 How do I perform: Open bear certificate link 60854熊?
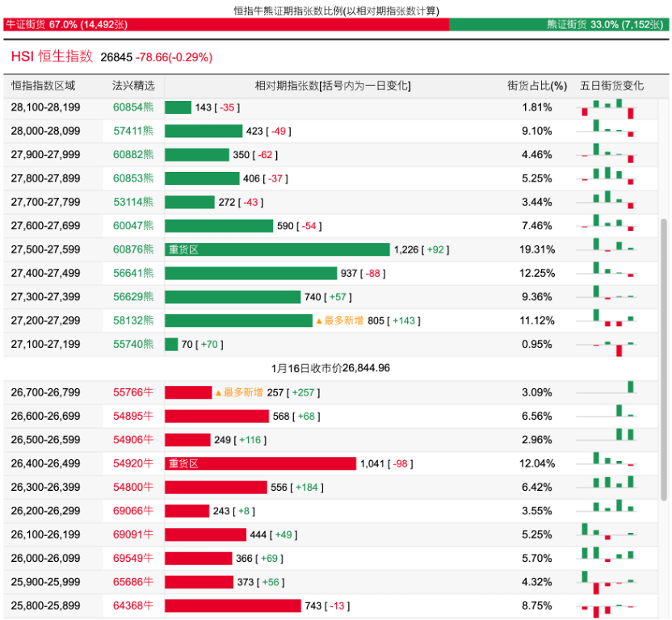tap(133, 107)
